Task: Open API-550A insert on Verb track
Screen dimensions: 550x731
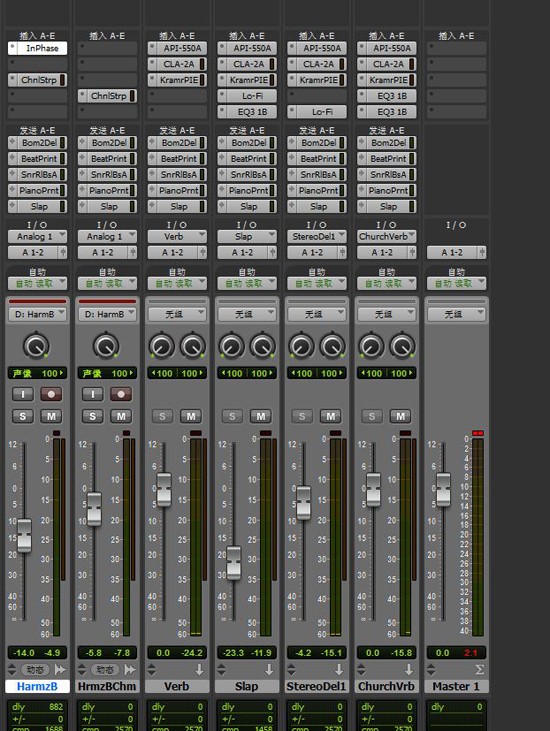Action: (182, 48)
